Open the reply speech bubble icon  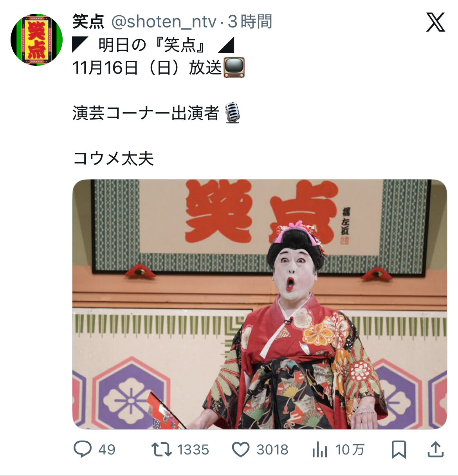(x=83, y=449)
